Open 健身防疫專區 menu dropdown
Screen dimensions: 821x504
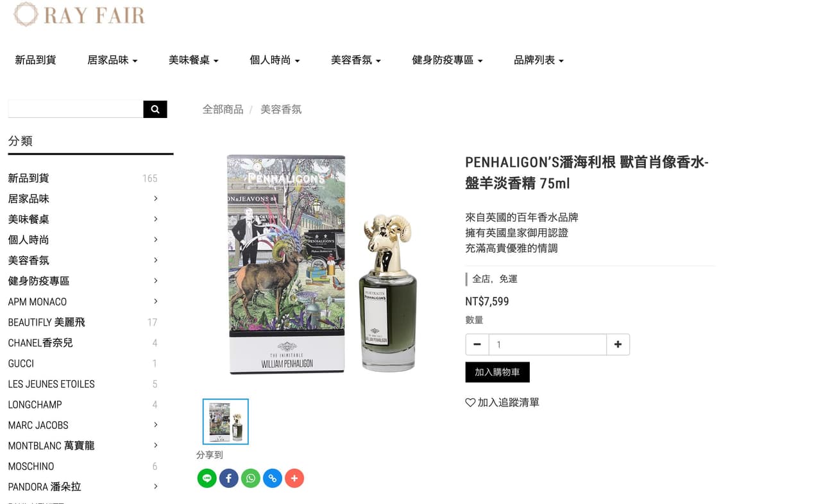(x=447, y=60)
